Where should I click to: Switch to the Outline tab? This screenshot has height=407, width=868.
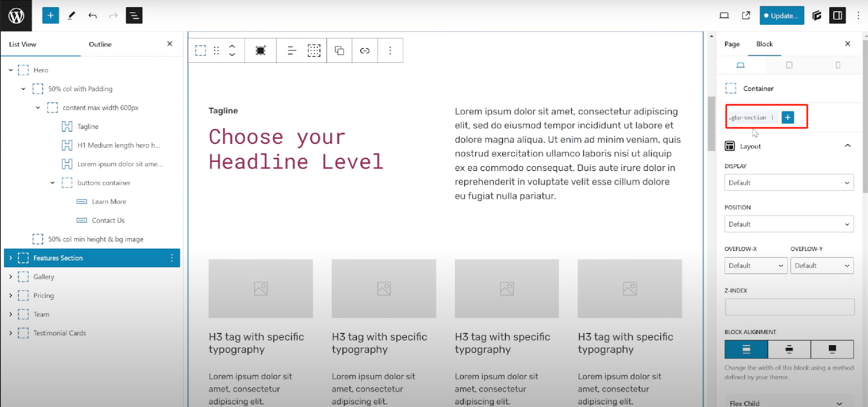[100, 44]
